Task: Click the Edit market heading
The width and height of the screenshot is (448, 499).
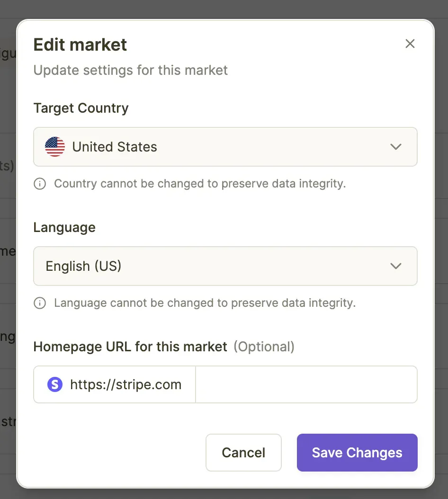Action: (80, 45)
